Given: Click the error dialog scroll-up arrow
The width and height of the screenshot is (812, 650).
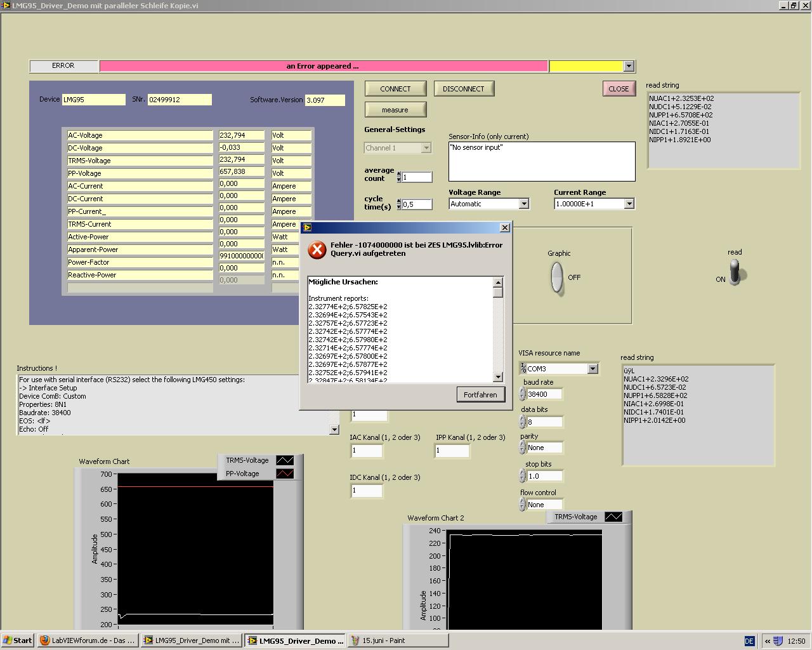Looking at the screenshot, I should tap(498, 282).
